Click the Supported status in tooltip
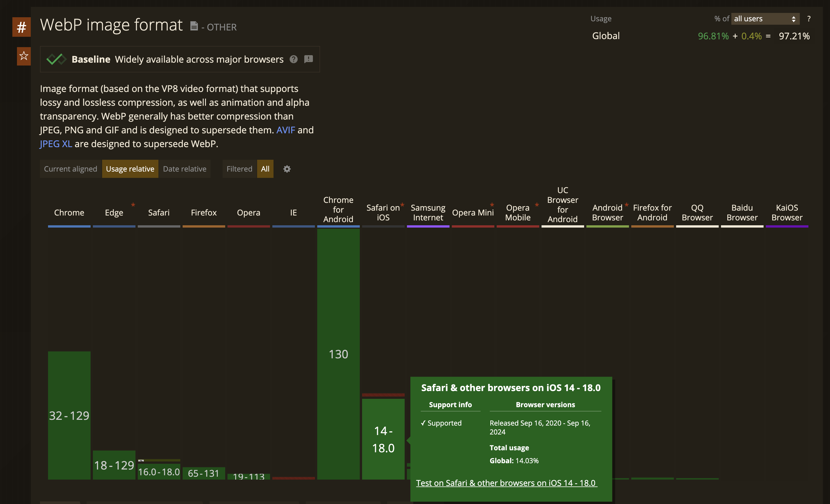Screen dimensions: 830x504 [x=441, y=423]
